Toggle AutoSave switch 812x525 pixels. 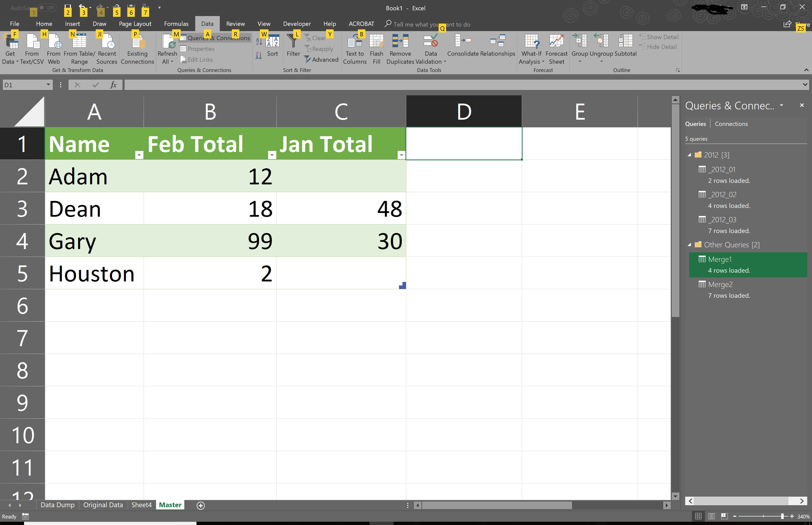pyautogui.click(x=47, y=8)
